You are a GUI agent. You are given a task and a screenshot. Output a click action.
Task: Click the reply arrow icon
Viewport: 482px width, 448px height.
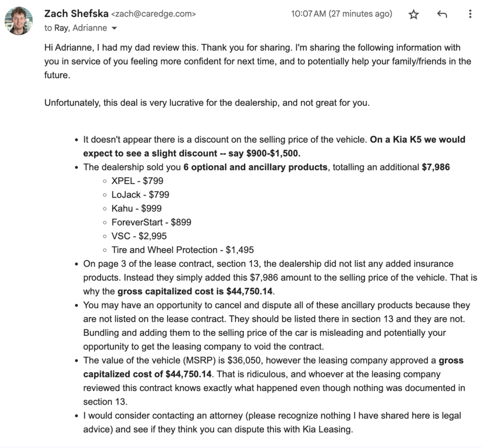(442, 14)
